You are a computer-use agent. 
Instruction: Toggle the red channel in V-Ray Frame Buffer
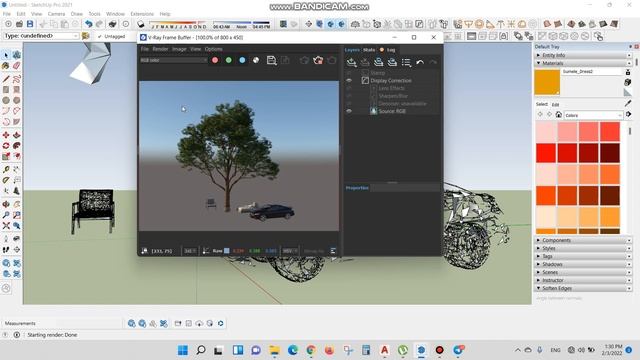(x=215, y=60)
